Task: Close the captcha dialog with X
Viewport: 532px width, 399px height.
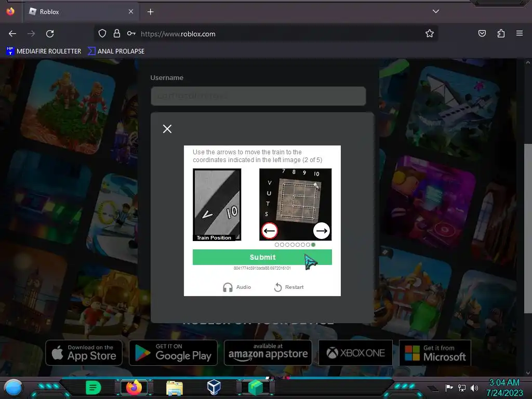Action: point(167,129)
